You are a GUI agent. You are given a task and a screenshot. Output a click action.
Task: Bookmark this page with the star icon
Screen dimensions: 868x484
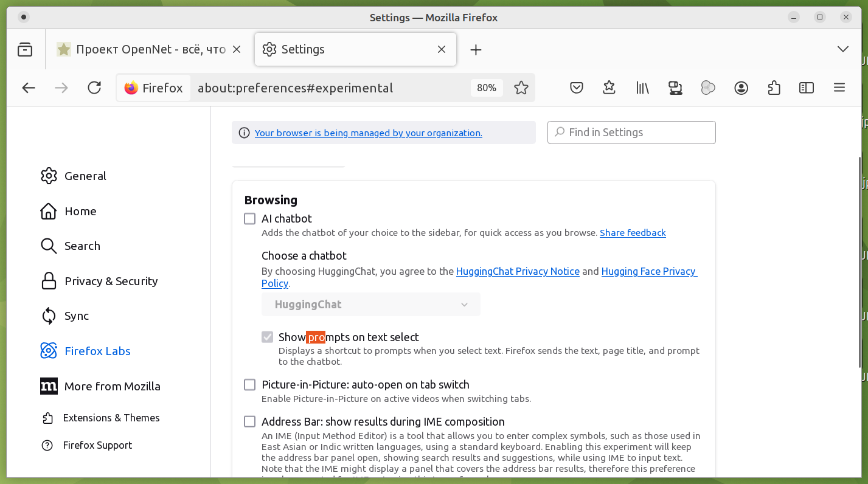521,88
